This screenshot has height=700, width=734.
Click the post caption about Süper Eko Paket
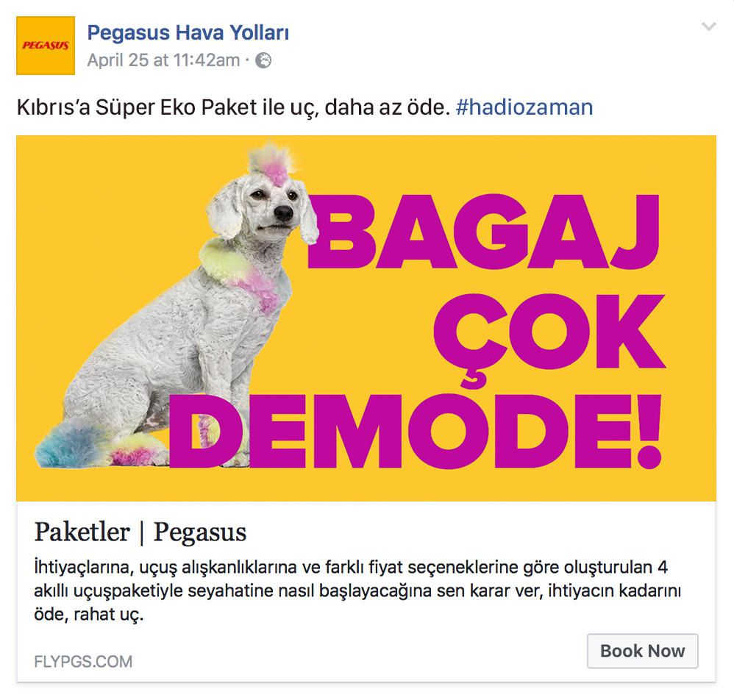[233, 107]
